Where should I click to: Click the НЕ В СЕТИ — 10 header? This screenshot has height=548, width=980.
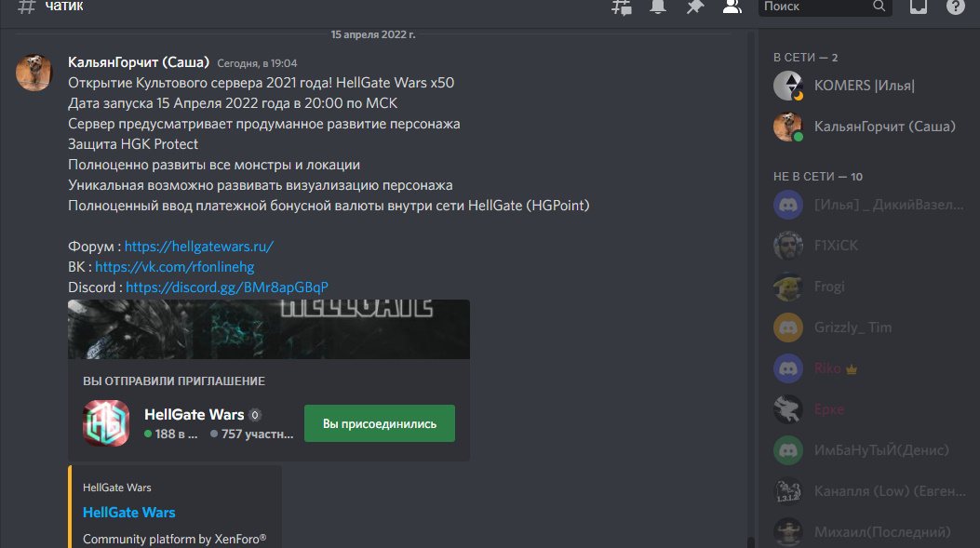[817, 177]
